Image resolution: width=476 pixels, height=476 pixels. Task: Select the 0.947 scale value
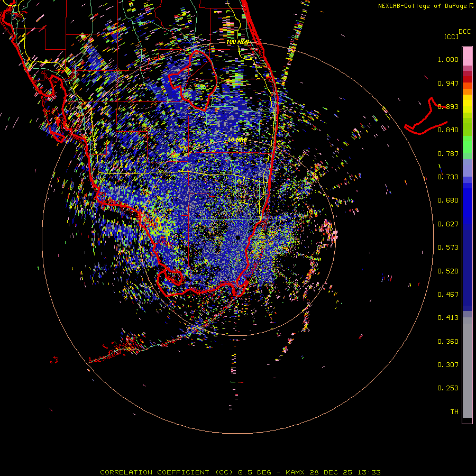[x=448, y=83]
